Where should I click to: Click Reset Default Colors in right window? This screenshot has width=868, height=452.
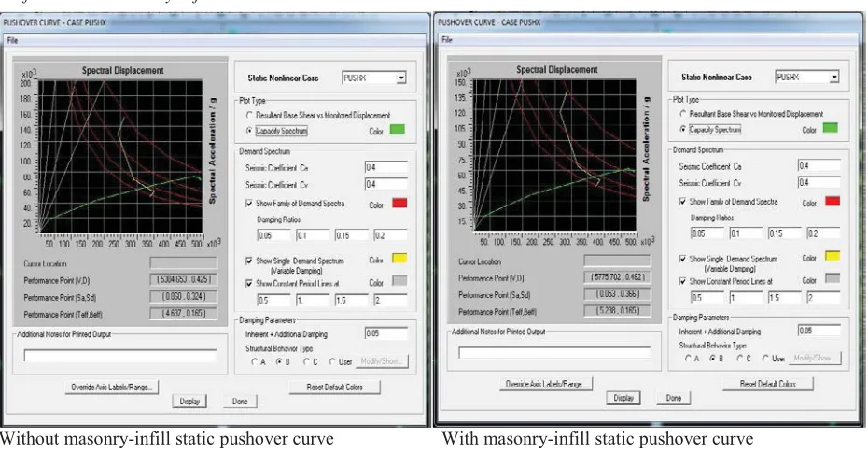coord(768,384)
